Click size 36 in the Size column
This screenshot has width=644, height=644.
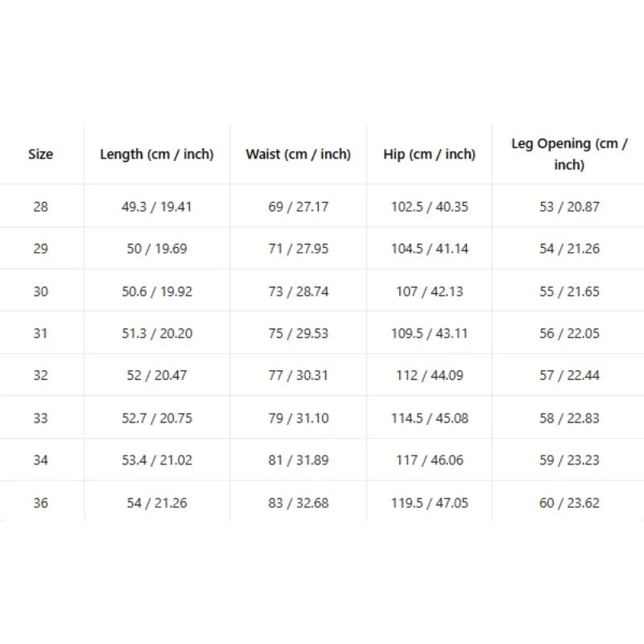40,502
